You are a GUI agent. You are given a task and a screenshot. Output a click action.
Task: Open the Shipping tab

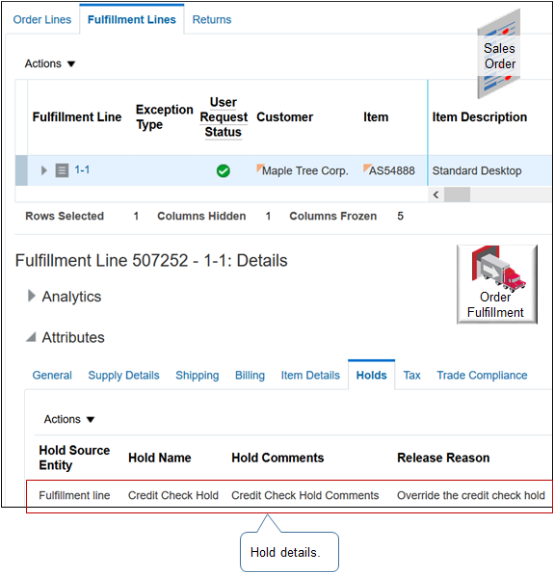tap(197, 375)
